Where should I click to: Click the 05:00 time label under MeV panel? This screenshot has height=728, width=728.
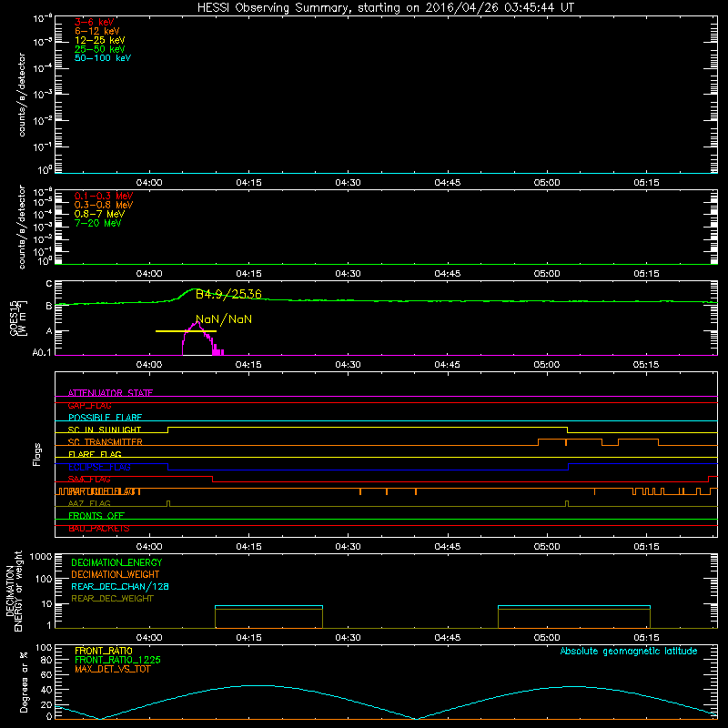tap(547, 274)
